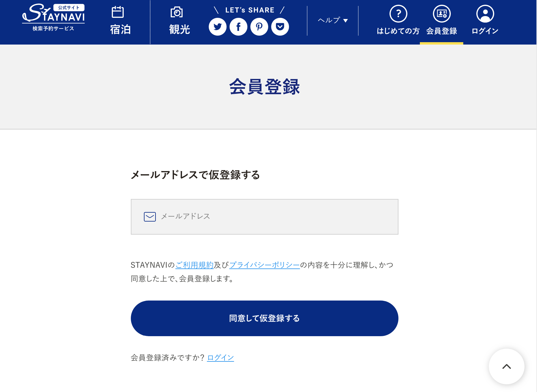Click the 会員登録 ID card icon
Screen dimensions: 537x392
[442, 14]
